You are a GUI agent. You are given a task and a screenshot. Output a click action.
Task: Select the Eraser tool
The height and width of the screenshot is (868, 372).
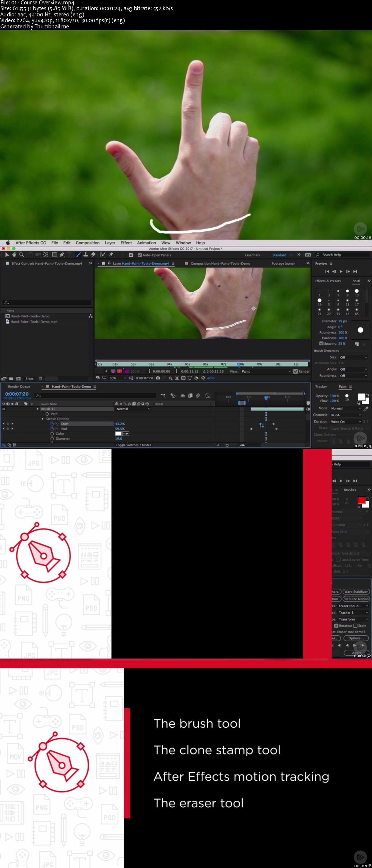pos(93,255)
